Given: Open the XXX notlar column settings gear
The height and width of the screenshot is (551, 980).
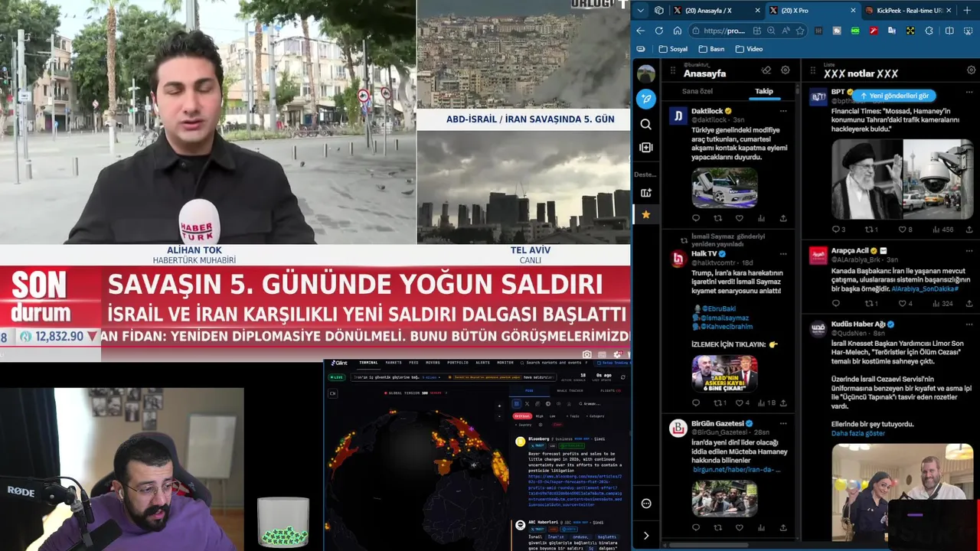Looking at the screenshot, I should 971,70.
